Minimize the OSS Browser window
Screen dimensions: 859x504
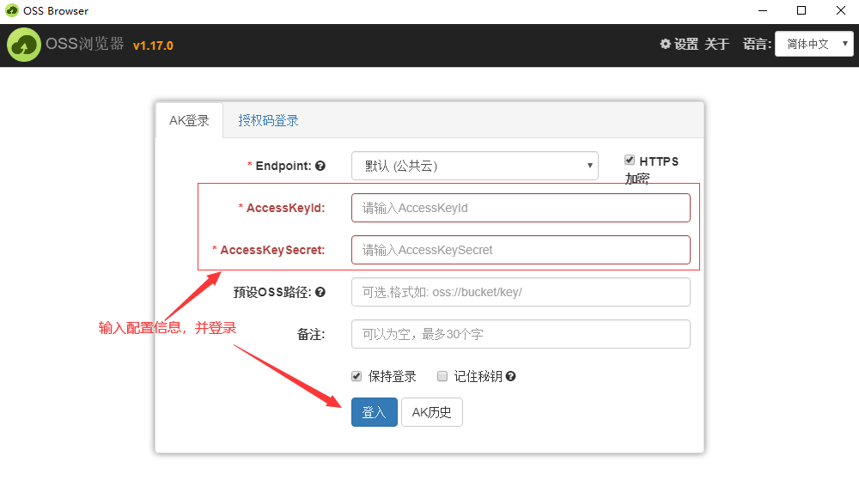click(x=763, y=11)
